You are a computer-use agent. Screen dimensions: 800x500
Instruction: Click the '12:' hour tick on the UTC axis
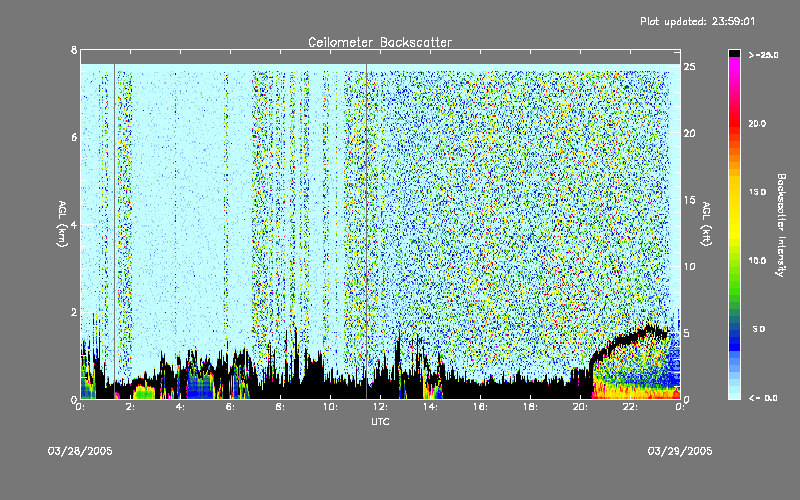pos(380,407)
